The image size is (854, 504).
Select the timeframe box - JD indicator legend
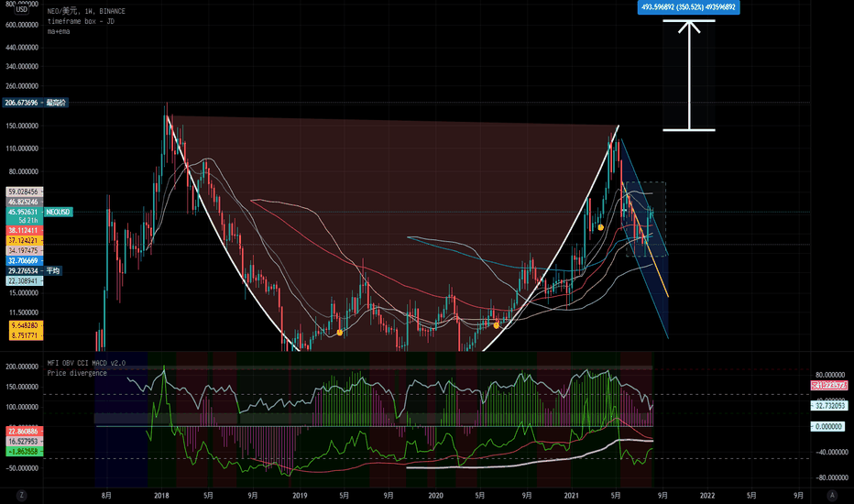[81, 21]
